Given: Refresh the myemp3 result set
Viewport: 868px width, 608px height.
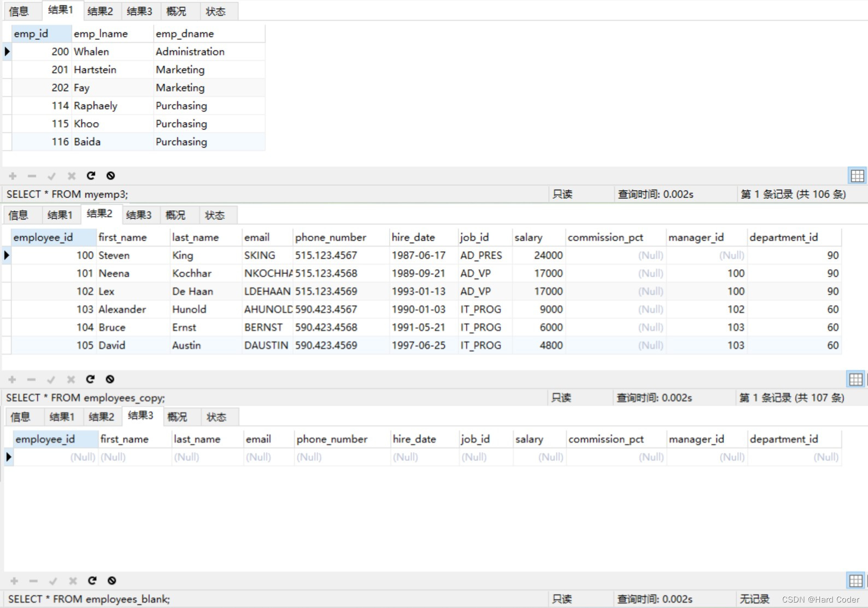Looking at the screenshot, I should (x=91, y=175).
